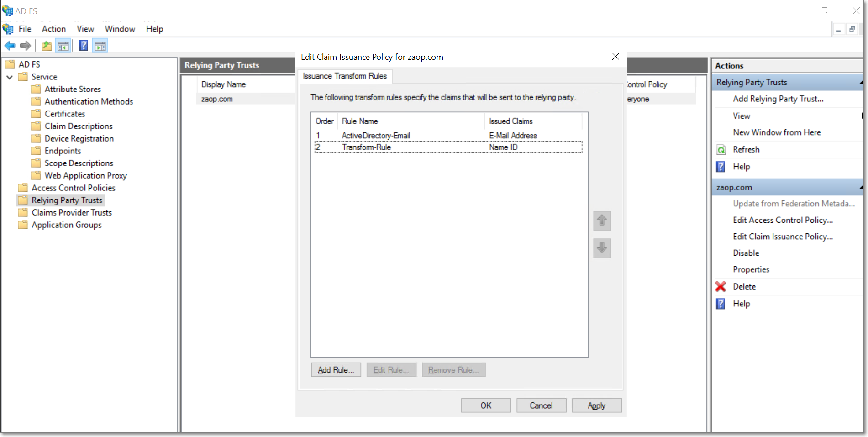The width and height of the screenshot is (868, 437).
Task: Restore the inner MMC child window
Action: pyautogui.click(x=852, y=29)
